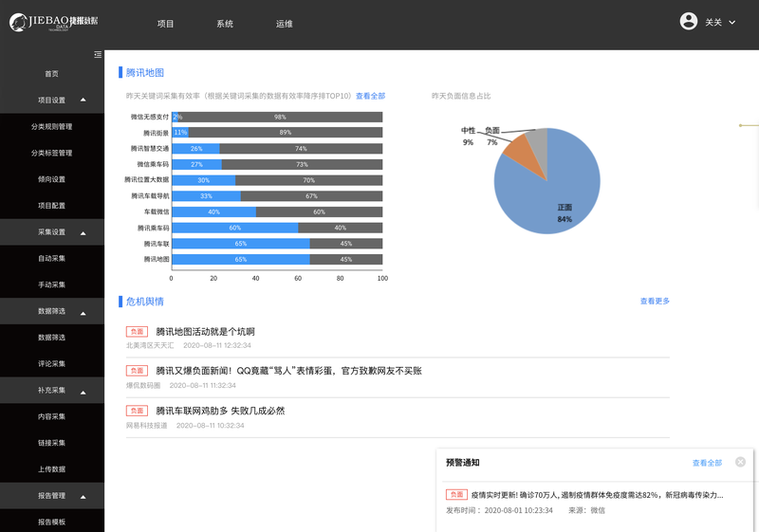Open 链接采集 page

(x=52, y=443)
